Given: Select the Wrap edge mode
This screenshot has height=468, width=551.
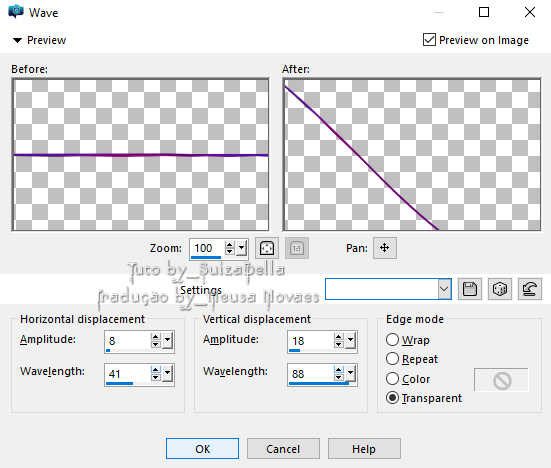Looking at the screenshot, I should (x=392, y=340).
